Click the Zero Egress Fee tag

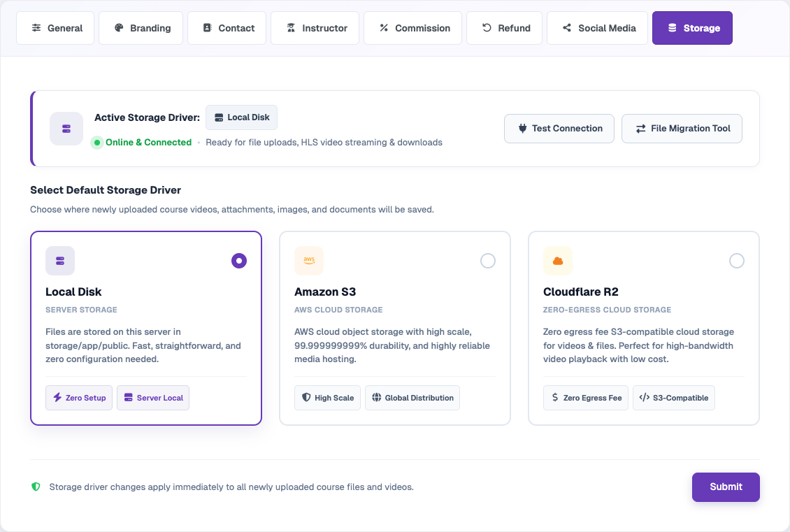tap(586, 398)
